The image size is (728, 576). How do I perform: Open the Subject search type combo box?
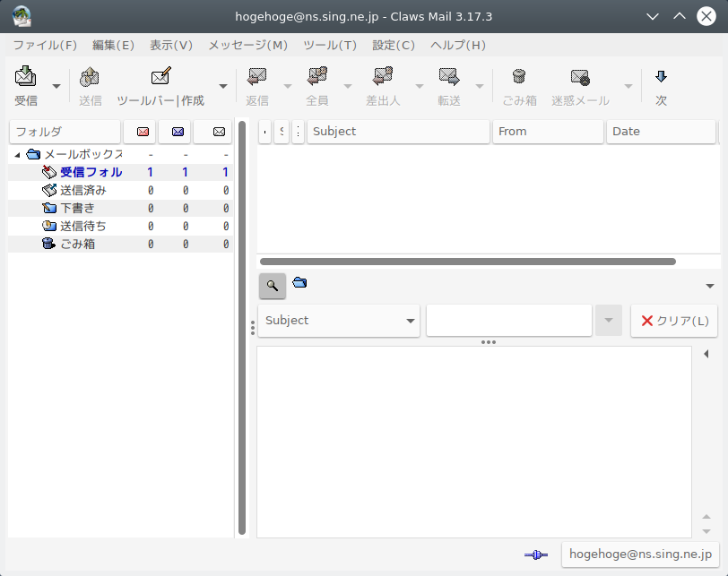point(339,321)
